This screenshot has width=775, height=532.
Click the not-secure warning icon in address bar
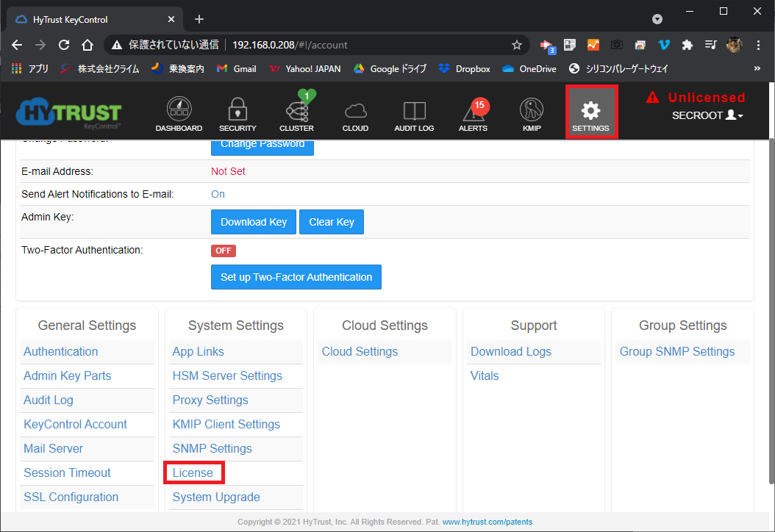point(117,45)
